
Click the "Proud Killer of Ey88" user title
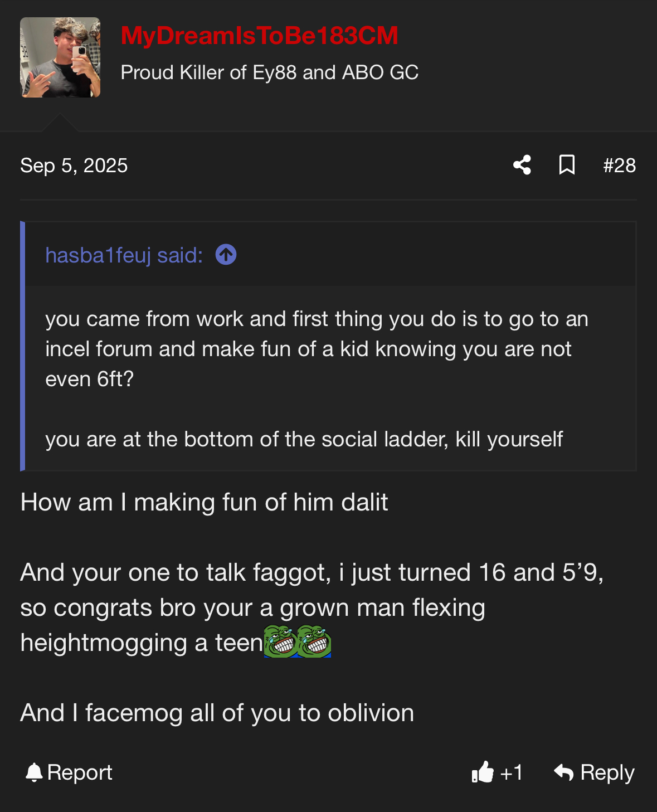pyautogui.click(x=269, y=72)
